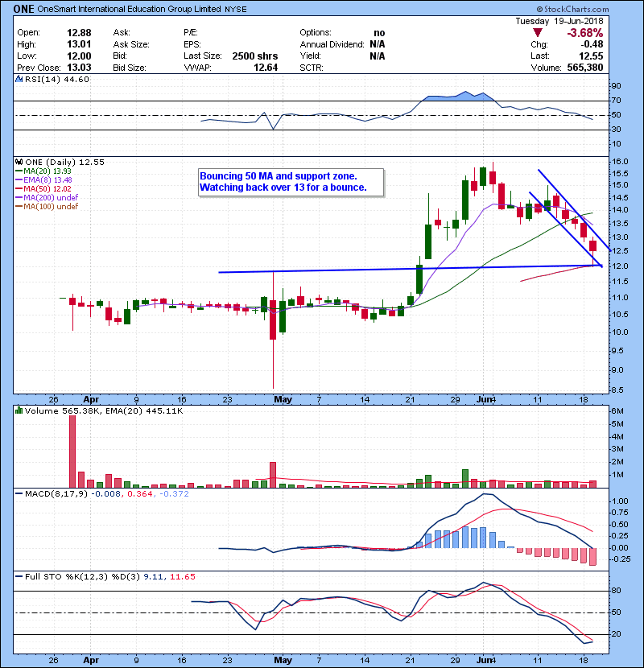Select the Low value 12.00
Viewport: 644px width, 668px height.
point(79,56)
